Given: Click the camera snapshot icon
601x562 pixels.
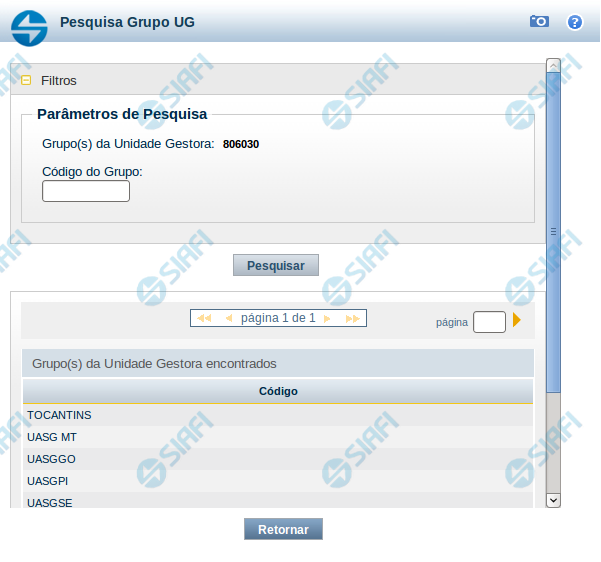Looking at the screenshot, I should point(539,21).
